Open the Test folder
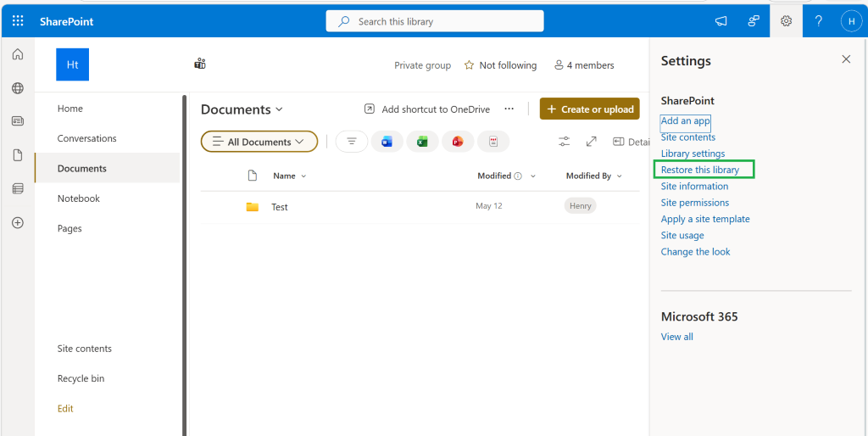The height and width of the screenshot is (436, 868). (x=280, y=207)
